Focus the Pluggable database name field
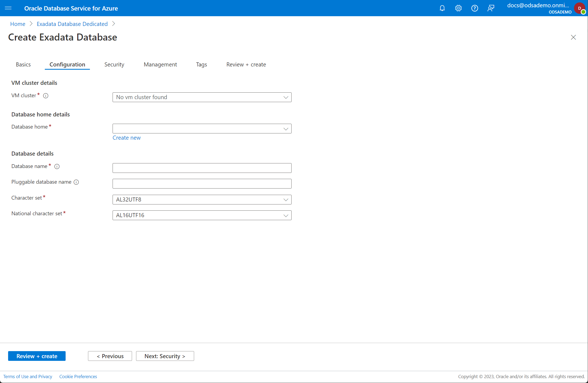The width and height of the screenshot is (588, 383). point(202,184)
